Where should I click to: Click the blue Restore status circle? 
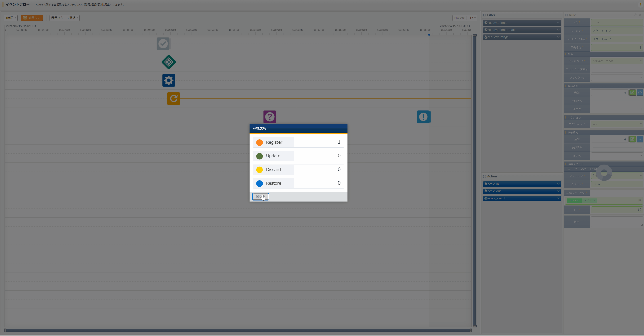pos(259,183)
